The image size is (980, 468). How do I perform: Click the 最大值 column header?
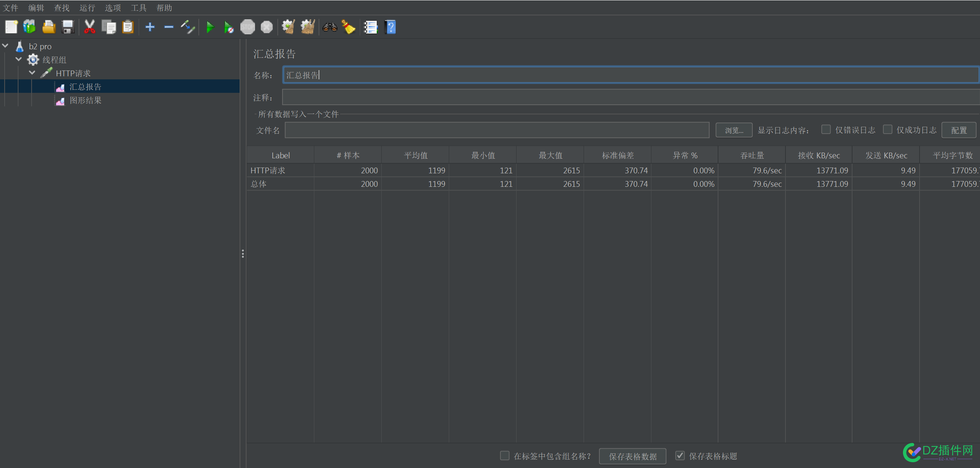(550, 155)
